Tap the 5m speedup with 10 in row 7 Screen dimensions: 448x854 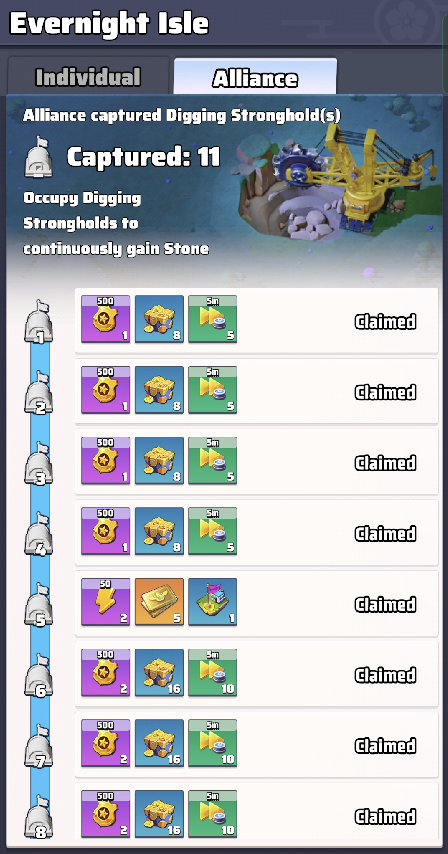[212, 743]
